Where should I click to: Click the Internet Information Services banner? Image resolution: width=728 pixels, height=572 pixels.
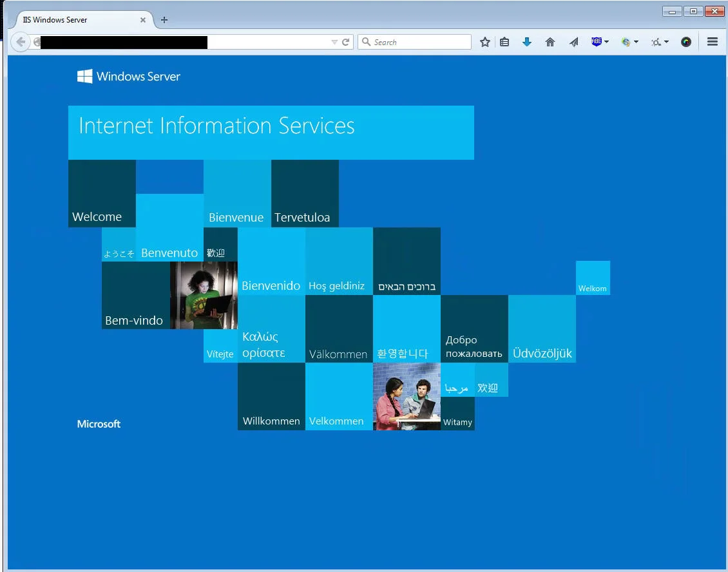pos(271,132)
